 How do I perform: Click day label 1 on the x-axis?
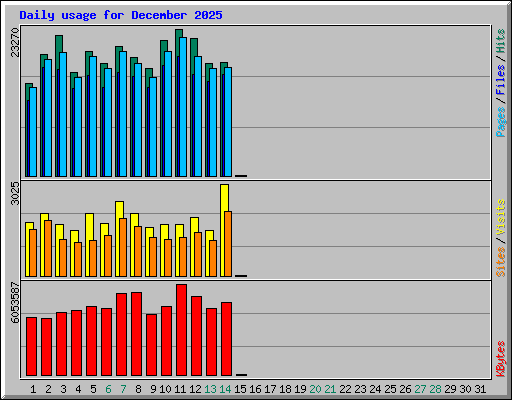pyautogui.click(x=33, y=389)
